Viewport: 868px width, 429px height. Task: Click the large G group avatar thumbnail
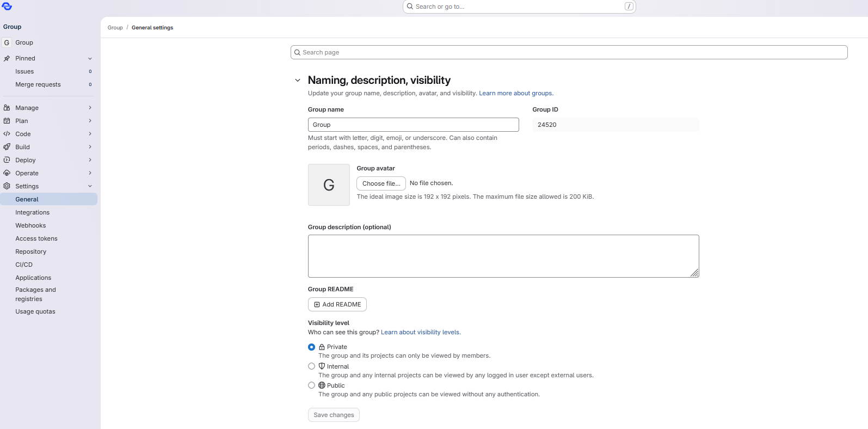coord(329,185)
